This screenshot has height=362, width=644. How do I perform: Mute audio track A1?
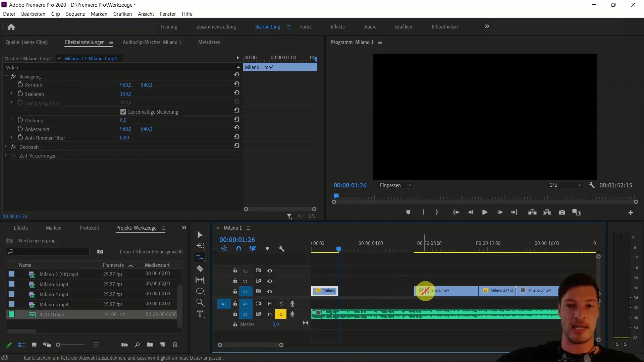point(270,304)
